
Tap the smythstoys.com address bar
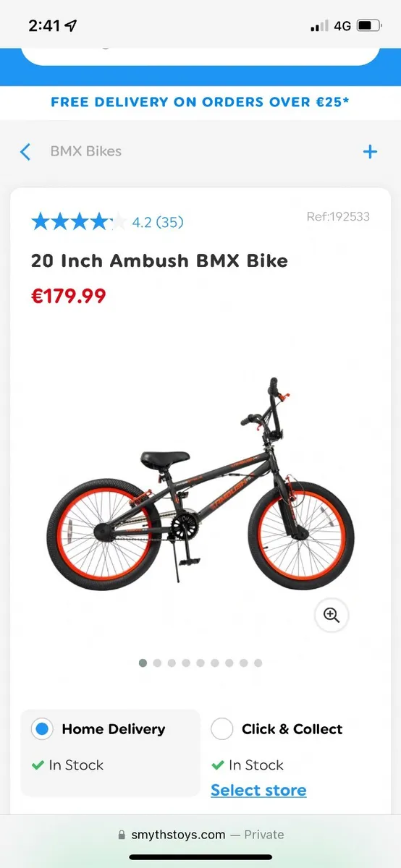(200, 835)
